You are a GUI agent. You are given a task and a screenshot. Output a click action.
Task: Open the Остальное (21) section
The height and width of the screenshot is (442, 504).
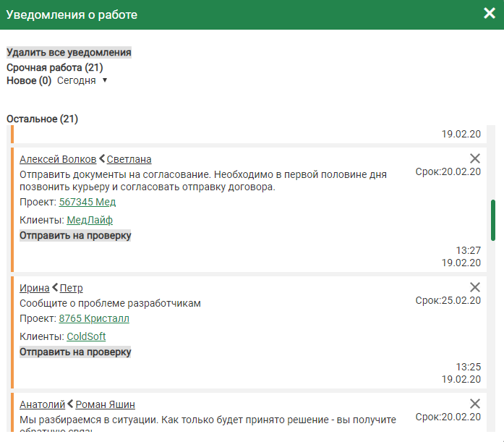point(42,119)
